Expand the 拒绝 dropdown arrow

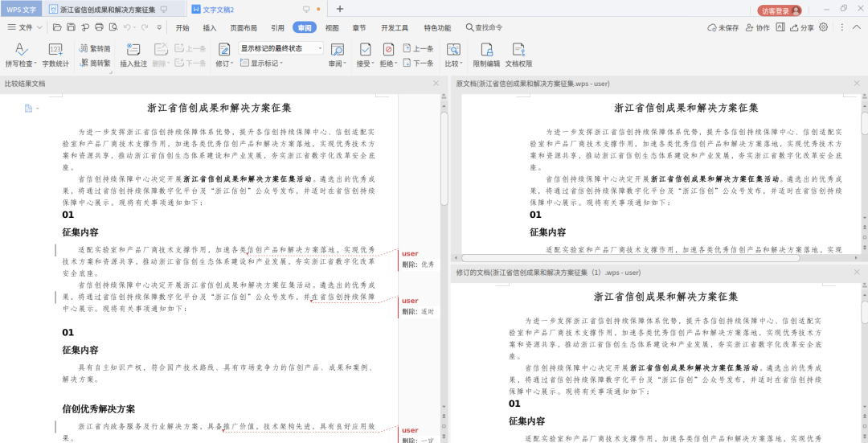click(395, 64)
